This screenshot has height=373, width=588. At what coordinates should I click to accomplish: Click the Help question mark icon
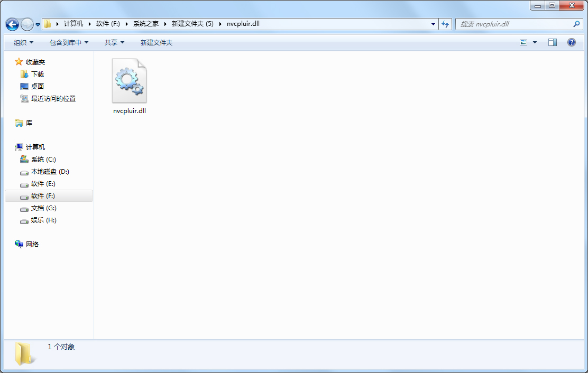[x=571, y=42]
